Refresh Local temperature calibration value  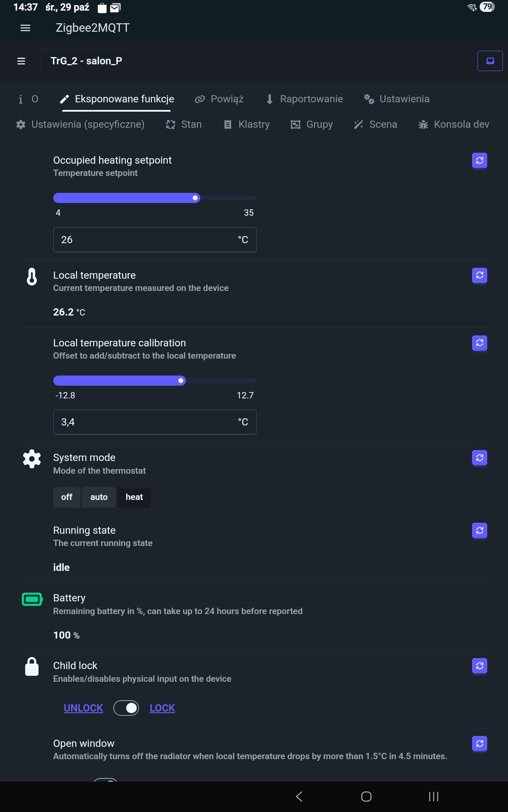479,343
